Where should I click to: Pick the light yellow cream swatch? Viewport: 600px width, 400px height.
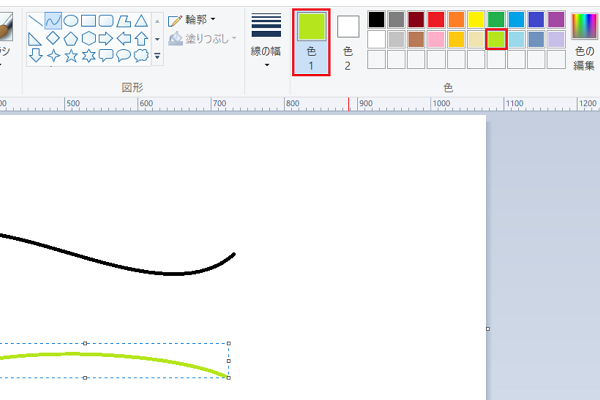point(476,39)
